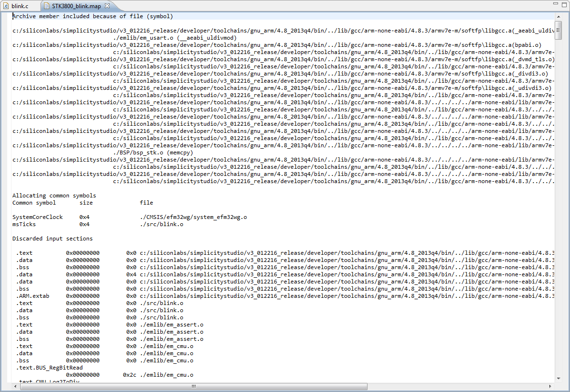Screen dimensions: 570x392
Task: Click the 'size' column header text
Action: tap(86, 203)
